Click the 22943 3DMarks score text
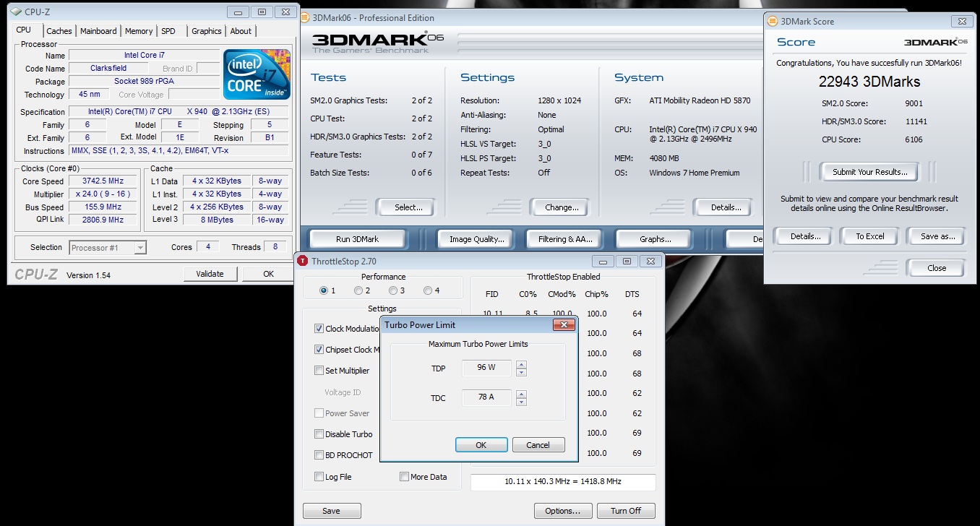Viewport: 980px width, 526px height. (869, 82)
